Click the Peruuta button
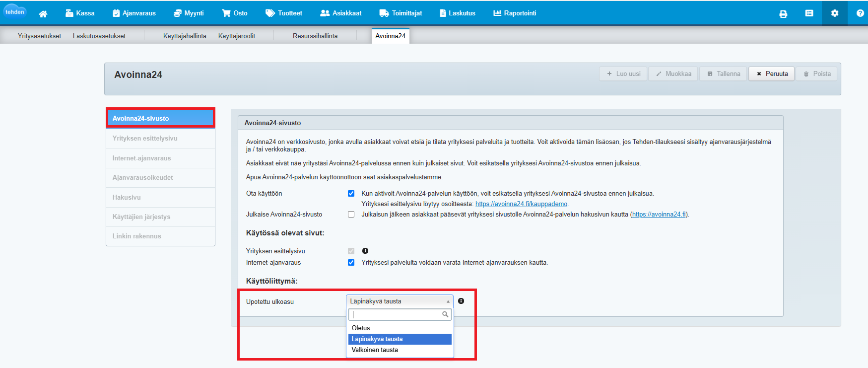Viewport: 868px width, 368px height. point(771,74)
